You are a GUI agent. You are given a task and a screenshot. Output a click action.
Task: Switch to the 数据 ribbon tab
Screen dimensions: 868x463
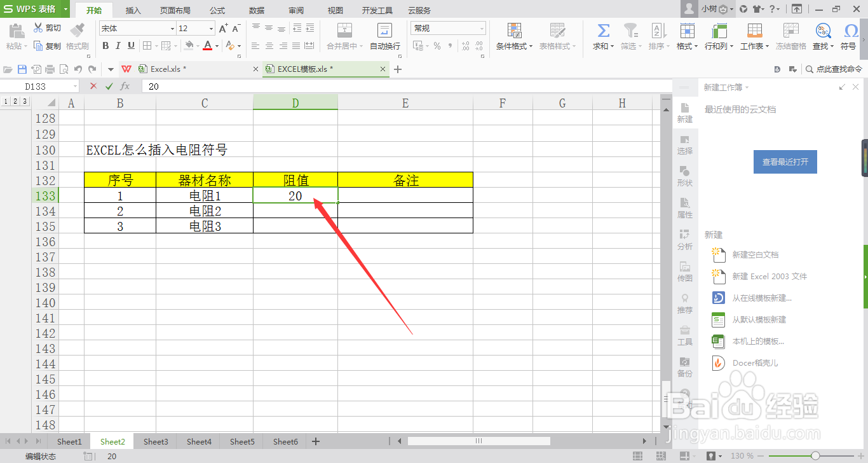(257, 10)
